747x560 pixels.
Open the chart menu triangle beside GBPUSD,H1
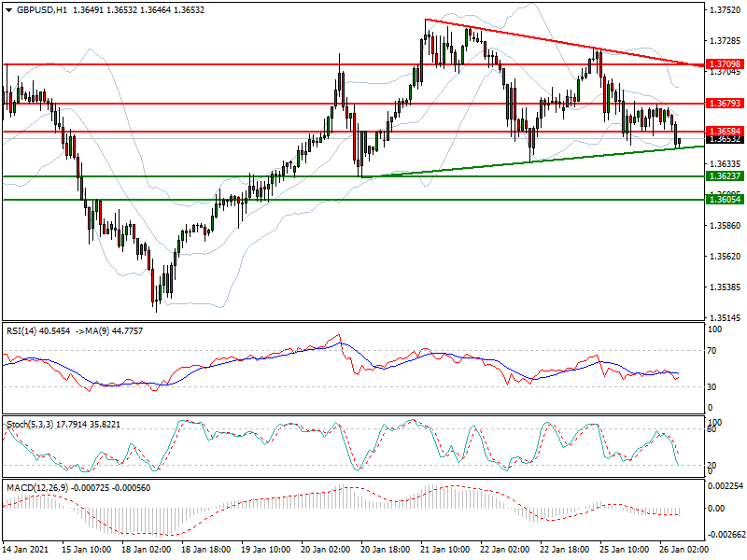pyautogui.click(x=8, y=10)
